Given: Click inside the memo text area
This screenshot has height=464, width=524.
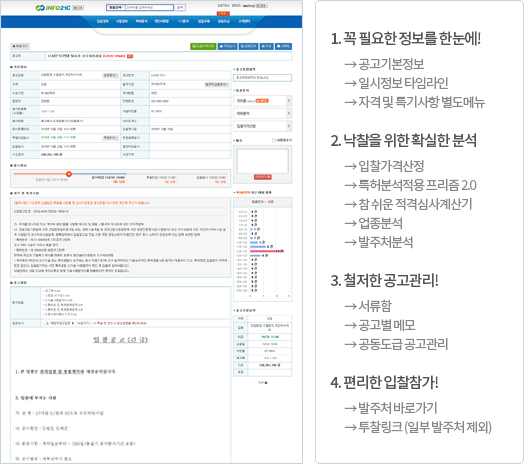Looking at the screenshot, I should point(262,161).
